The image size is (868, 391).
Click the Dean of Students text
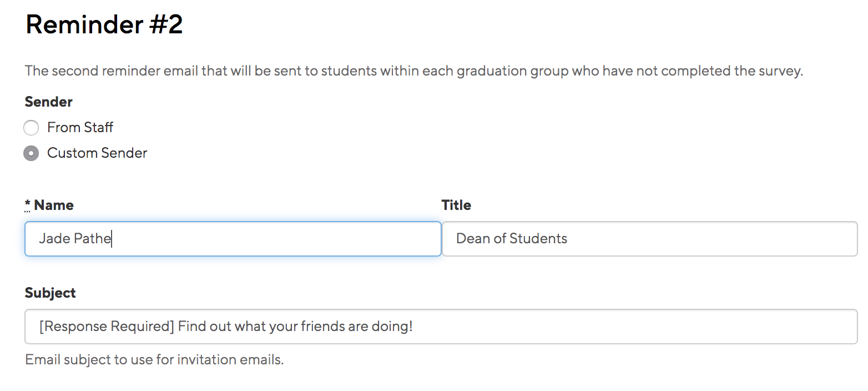[511, 238]
